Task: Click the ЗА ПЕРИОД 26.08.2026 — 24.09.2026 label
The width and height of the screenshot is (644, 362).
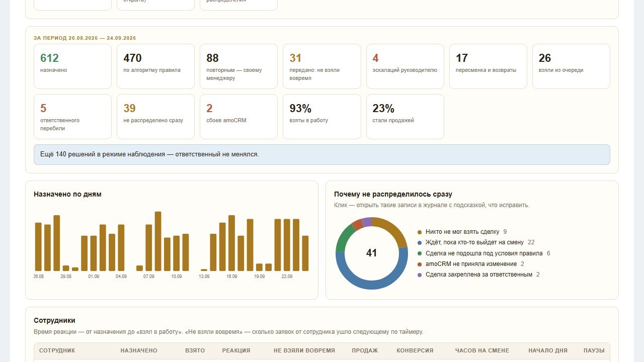Action: [85, 38]
